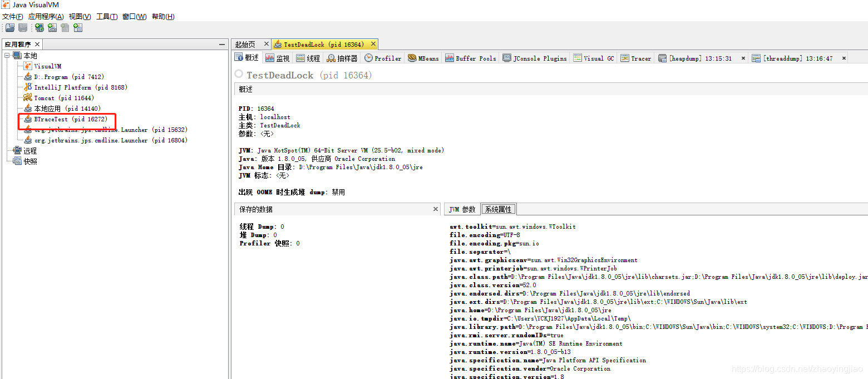This screenshot has width=868, height=379.
Task: Open the MBeans tab
Action: pos(423,58)
